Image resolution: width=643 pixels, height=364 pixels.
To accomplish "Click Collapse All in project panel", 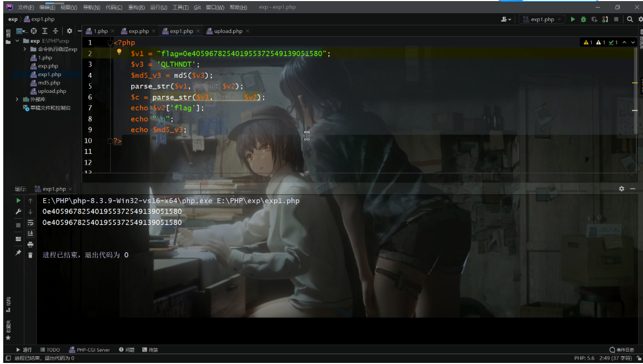I will click(55, 31).
